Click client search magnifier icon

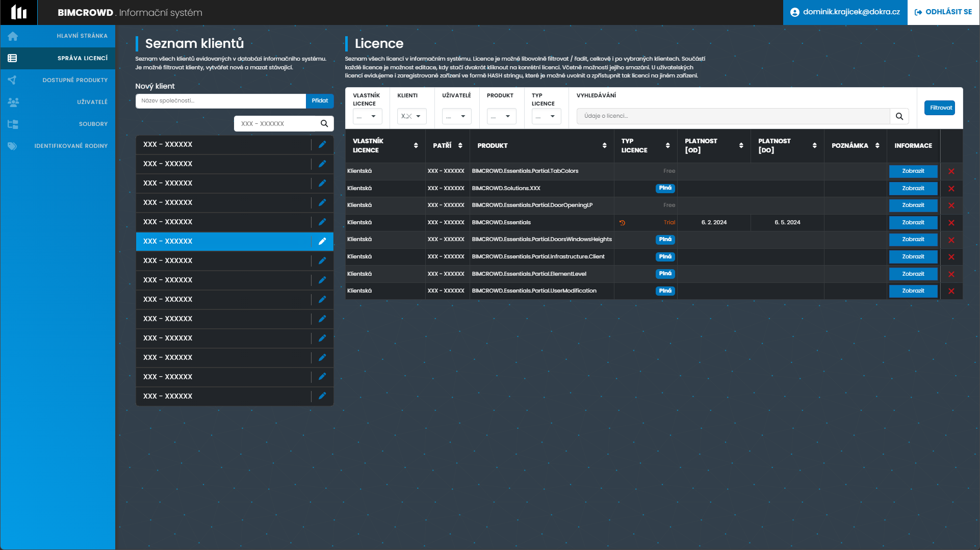click(324, 124)
